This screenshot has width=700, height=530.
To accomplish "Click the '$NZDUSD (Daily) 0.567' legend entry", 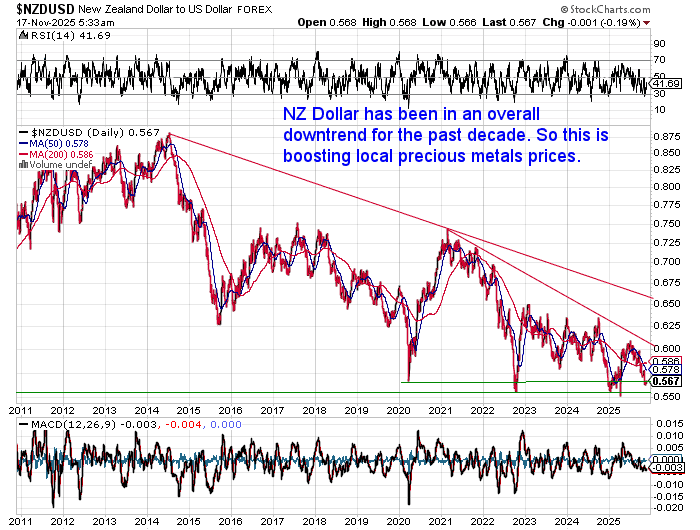I will pos(89,133).
